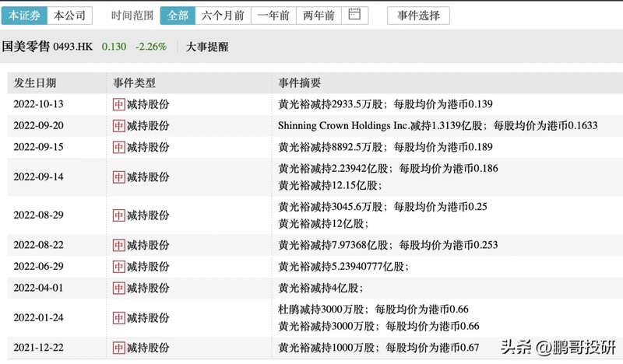The height and width of the screenshot is (364, 623).
Task: Select the 两年前 time range
Action: pos(319,15)
